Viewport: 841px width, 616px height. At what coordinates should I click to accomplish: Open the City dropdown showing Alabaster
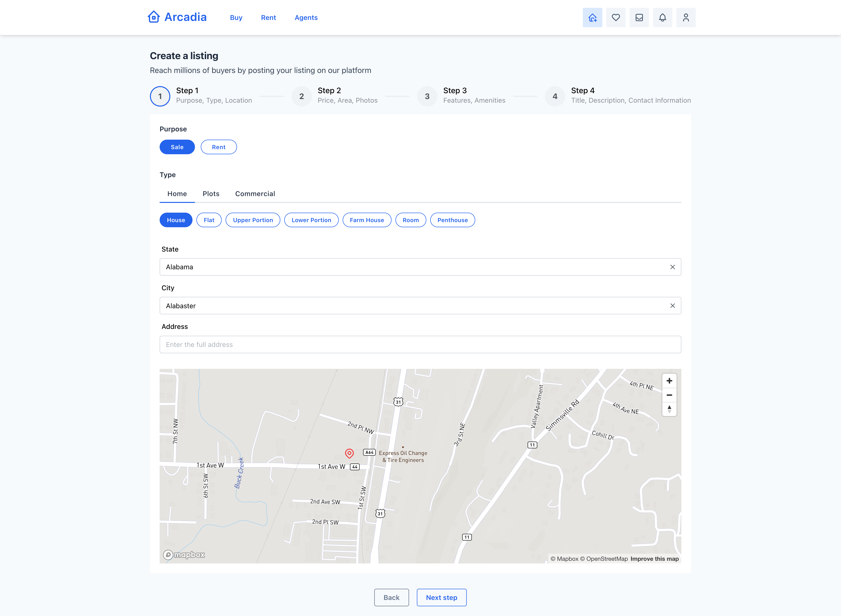(x=410, y=306)
